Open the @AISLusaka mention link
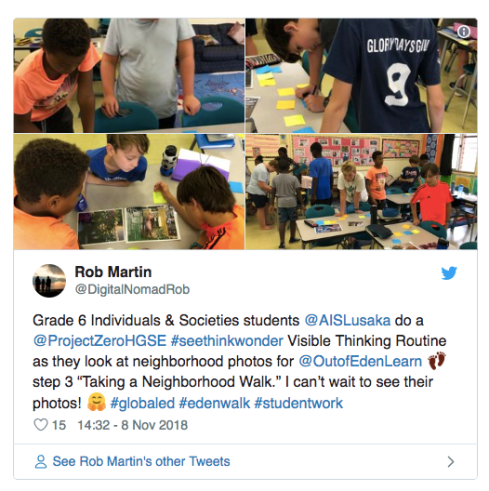 347,320
